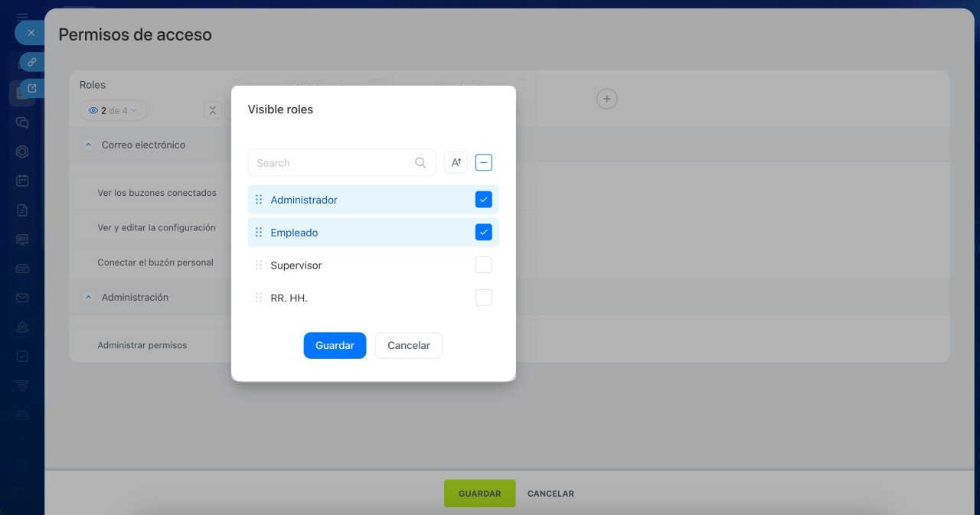The width and height of the screenshot is (980, 515).
Task: Click the plus icon to add role
Action: (606, 99)
